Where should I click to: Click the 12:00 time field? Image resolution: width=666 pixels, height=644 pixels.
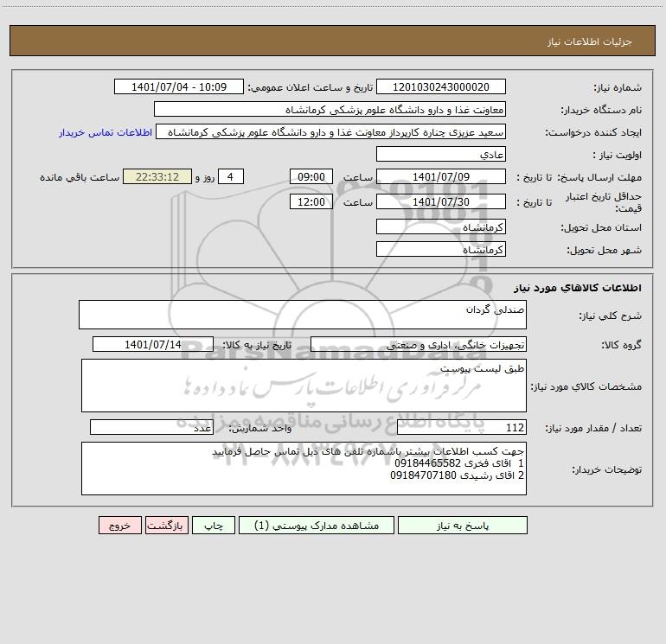tap(311, 201)
